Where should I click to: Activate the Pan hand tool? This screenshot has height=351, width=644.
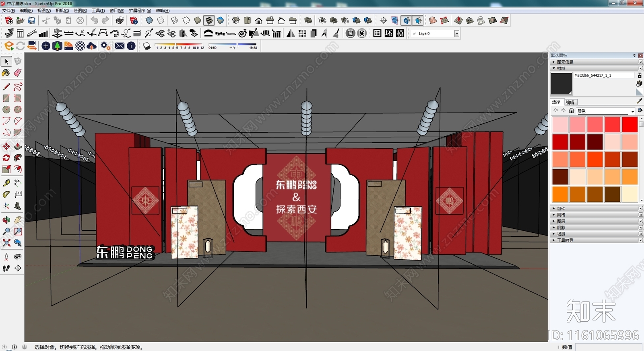(x=18, y=220)
